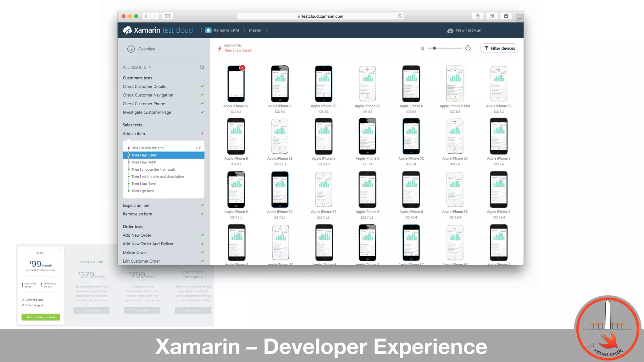
Task: Click the bolt on First I launch the app
Action: (x=200, y=148)
